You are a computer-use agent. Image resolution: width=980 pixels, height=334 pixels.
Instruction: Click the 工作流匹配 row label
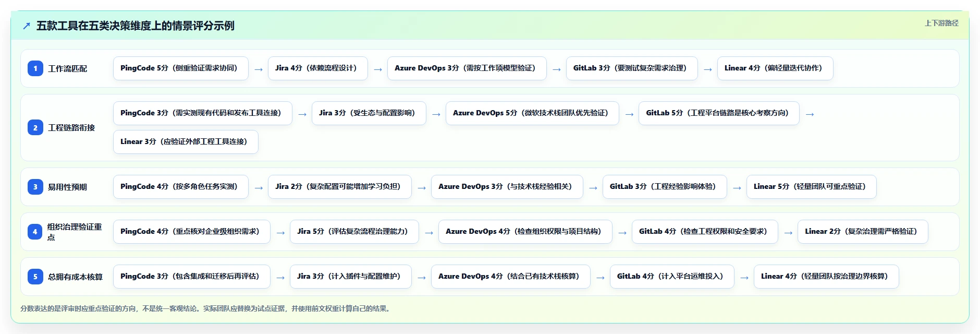[x=68, y=68]
